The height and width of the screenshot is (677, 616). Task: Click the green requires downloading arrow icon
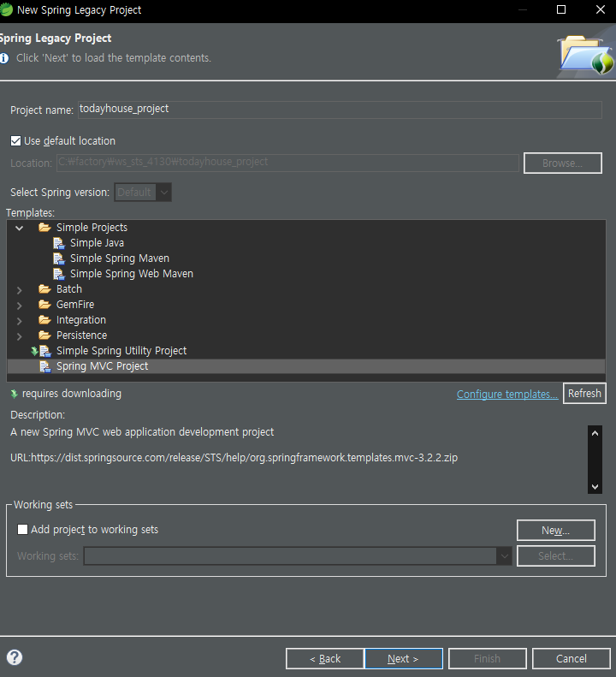[x=14, y=394]
